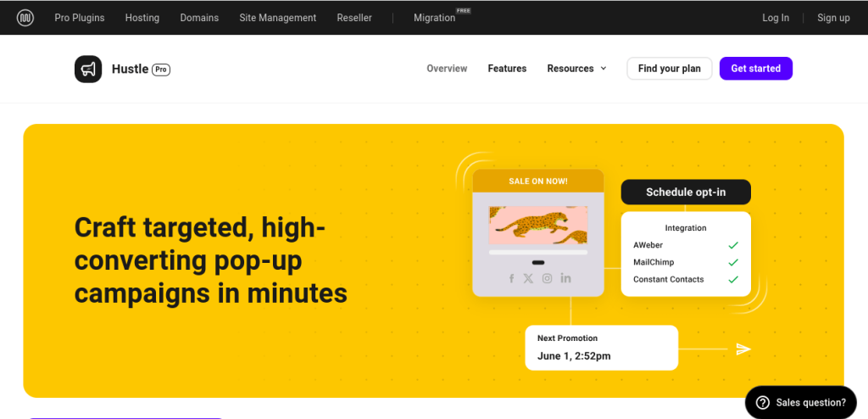Open the Hosting menu item

coord(142,18)
